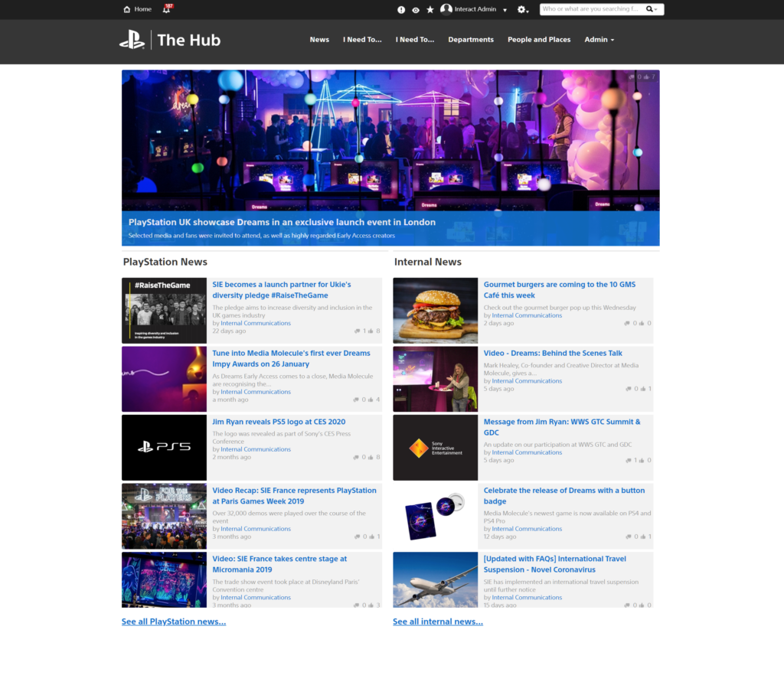
Task: Go to People and Places menu
Action: (539, 40)
